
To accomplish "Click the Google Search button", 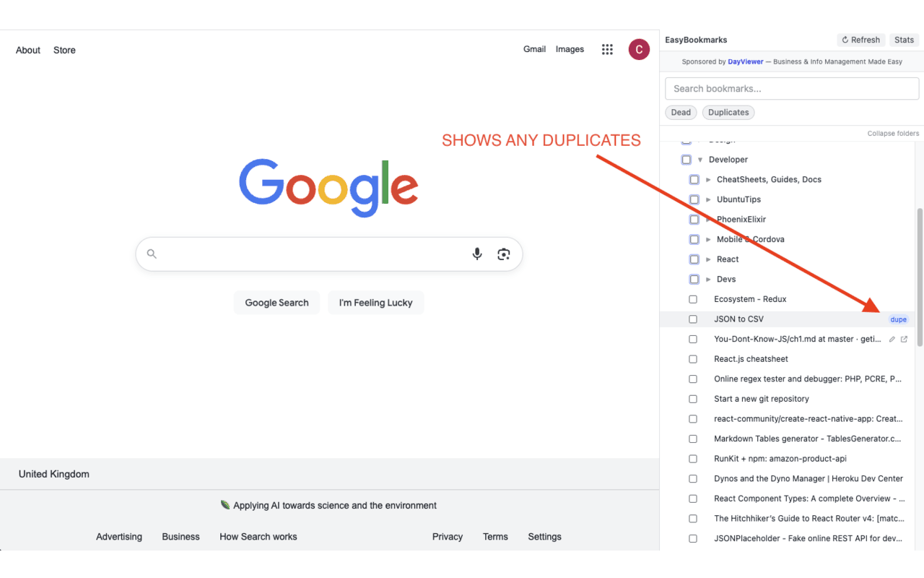I will point(276,303).
